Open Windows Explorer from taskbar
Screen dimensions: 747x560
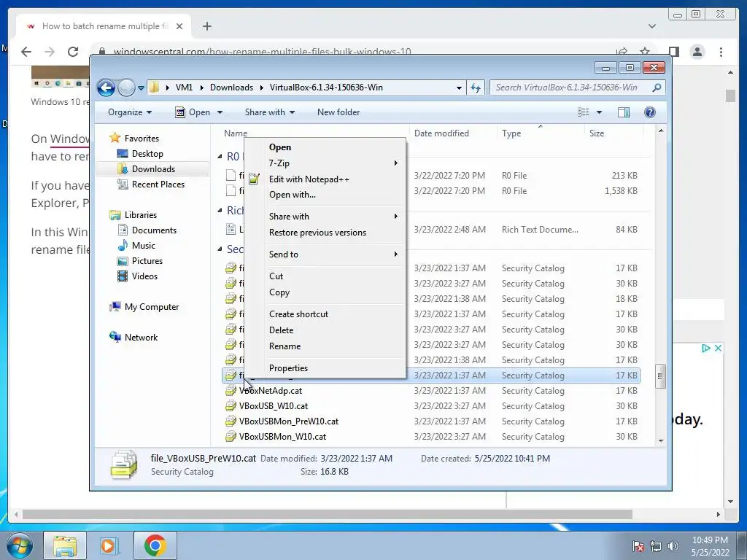64,545
